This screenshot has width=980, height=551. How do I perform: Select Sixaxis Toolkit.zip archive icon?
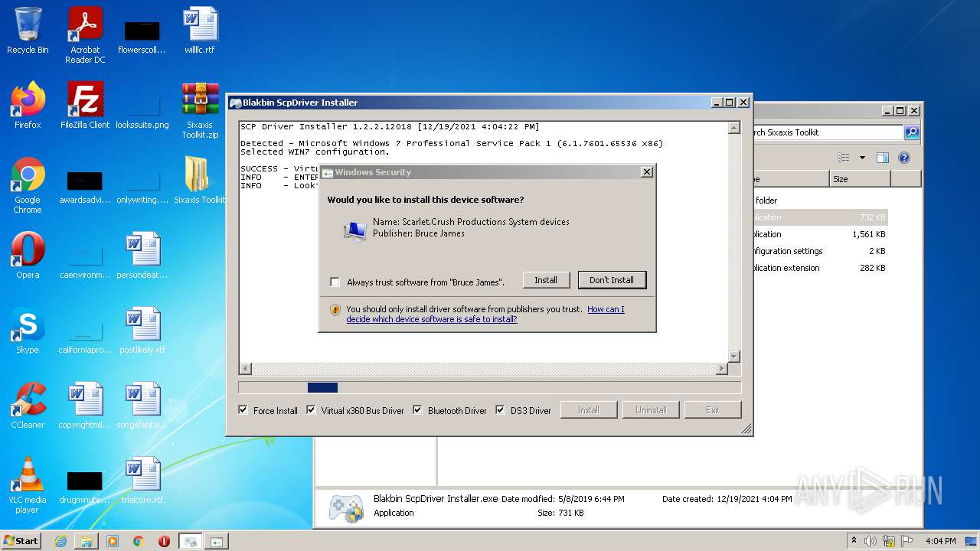point(200,111)
